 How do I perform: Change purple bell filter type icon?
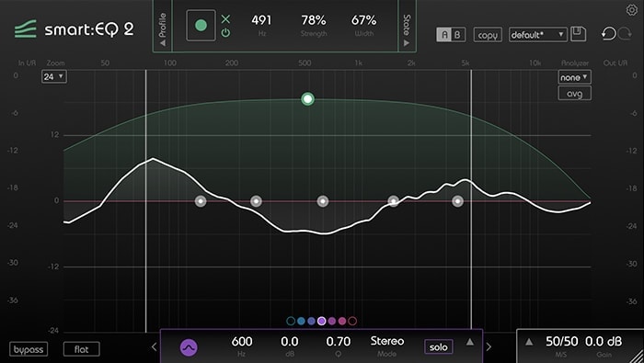(x=189, y=347)
